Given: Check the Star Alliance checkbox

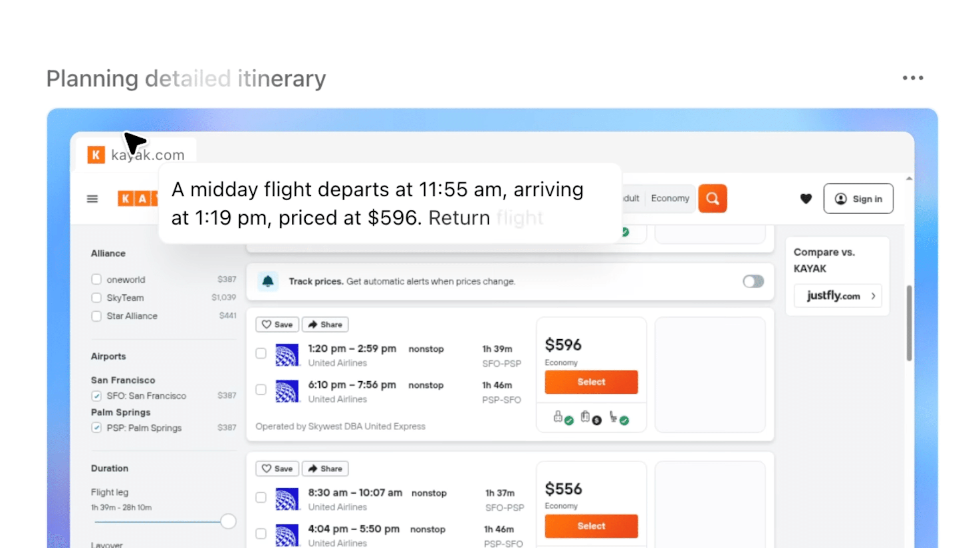Looking at the screenshot, I should coord(96,316).
